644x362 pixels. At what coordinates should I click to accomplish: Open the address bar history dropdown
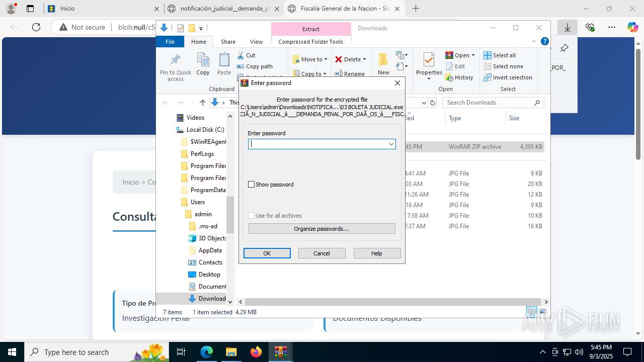click(x=424, y=103)
